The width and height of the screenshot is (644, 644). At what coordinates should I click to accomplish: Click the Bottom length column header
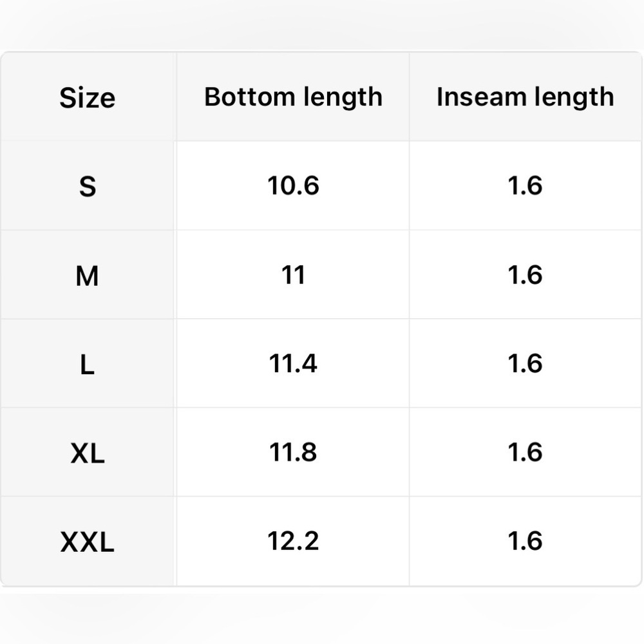tap(293, 97)
